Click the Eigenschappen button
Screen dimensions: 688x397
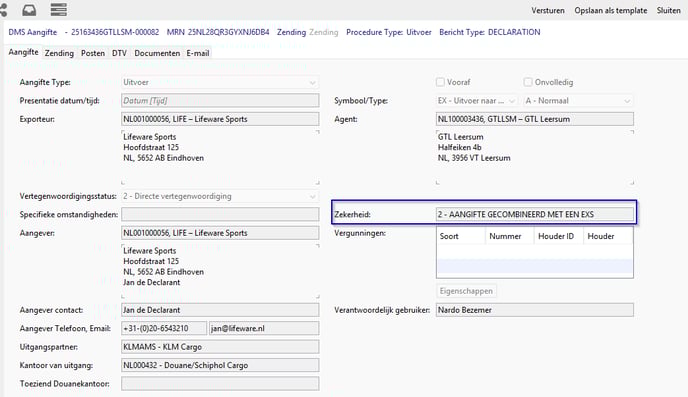[466, 291]
